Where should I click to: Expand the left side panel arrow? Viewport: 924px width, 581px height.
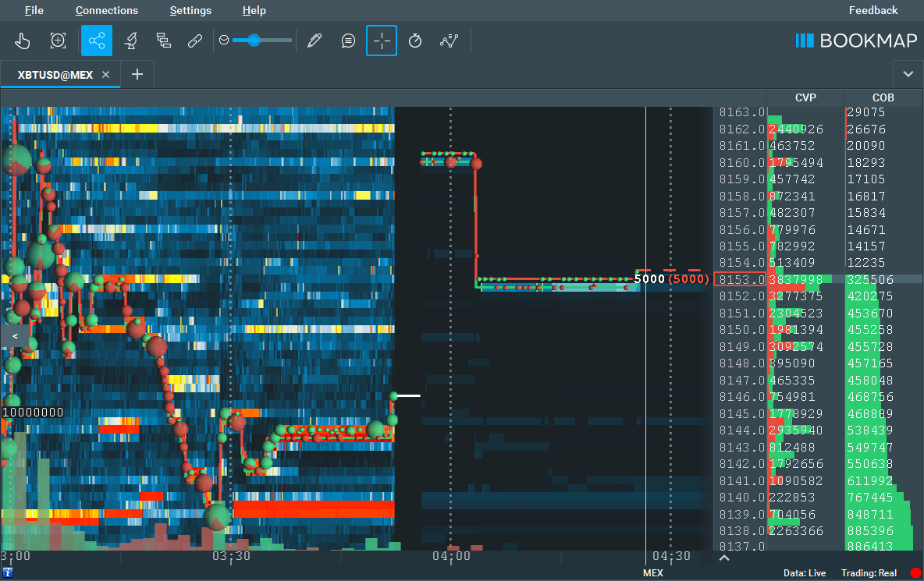point(15,336)
